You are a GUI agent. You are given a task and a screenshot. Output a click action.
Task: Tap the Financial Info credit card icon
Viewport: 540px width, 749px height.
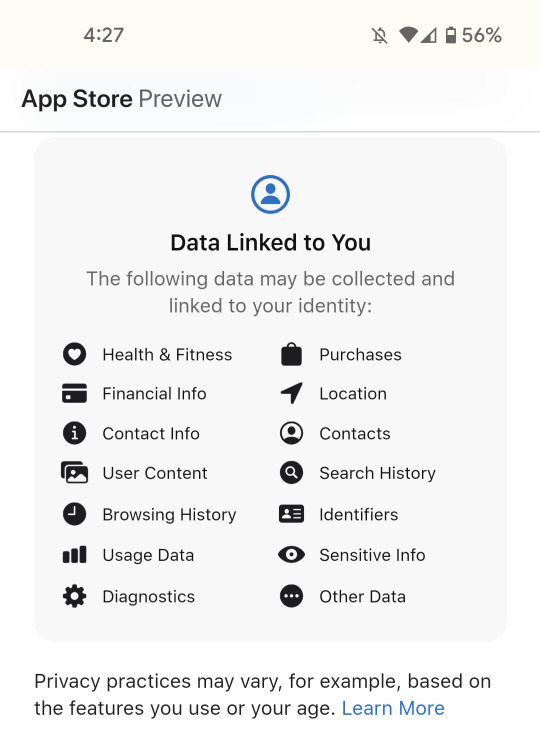(x=74, y=394)
